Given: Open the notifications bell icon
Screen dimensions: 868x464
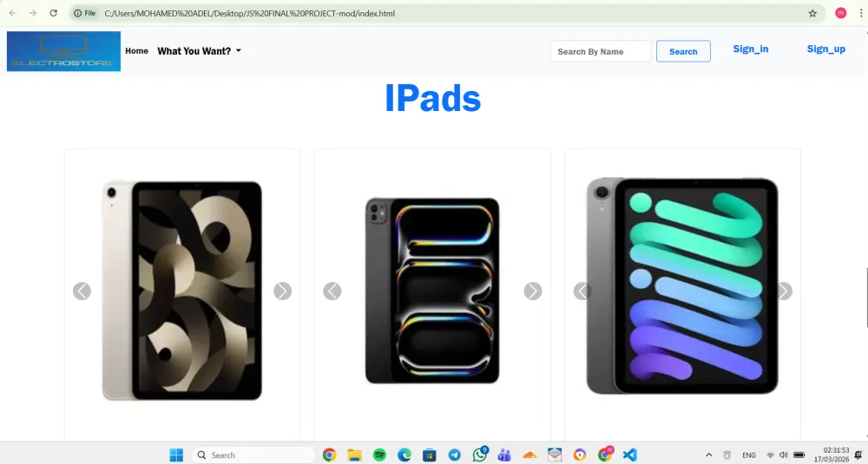Looking at the screenshot, I should click(x=858, y=455).
